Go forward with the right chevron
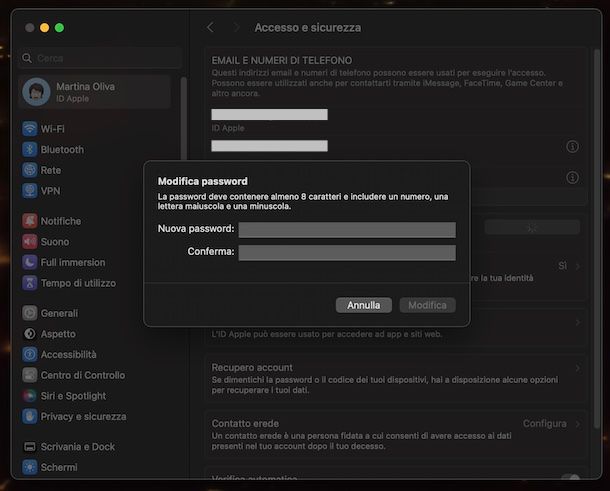Image resolution: width=610 pixels, height=491 pixels. [236, 27]
